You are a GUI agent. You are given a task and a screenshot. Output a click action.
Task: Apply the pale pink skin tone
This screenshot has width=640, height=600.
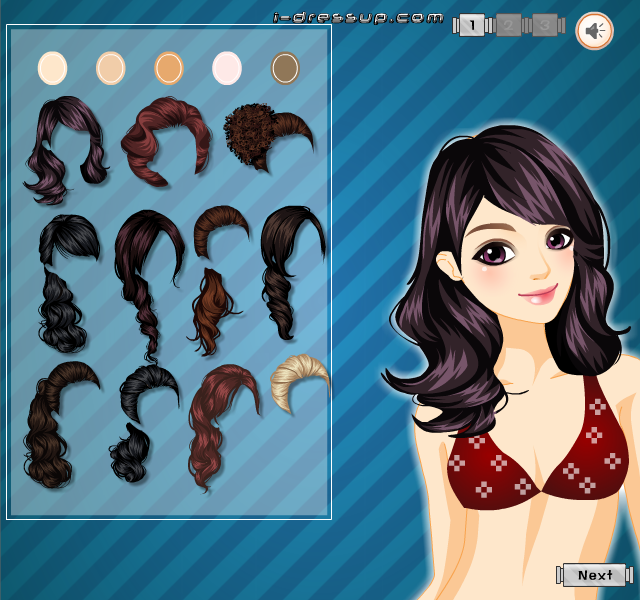[227, 68]
